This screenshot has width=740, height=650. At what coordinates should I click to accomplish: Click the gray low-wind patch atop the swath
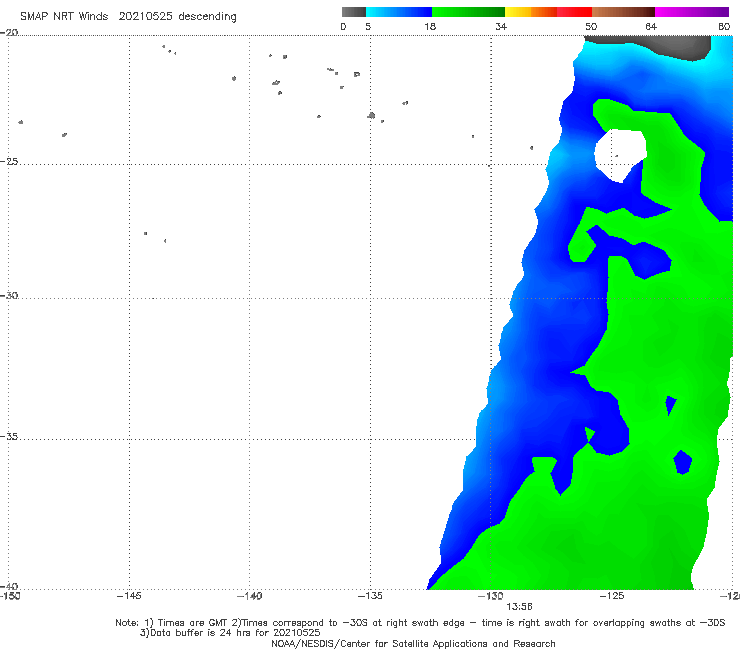654,49
